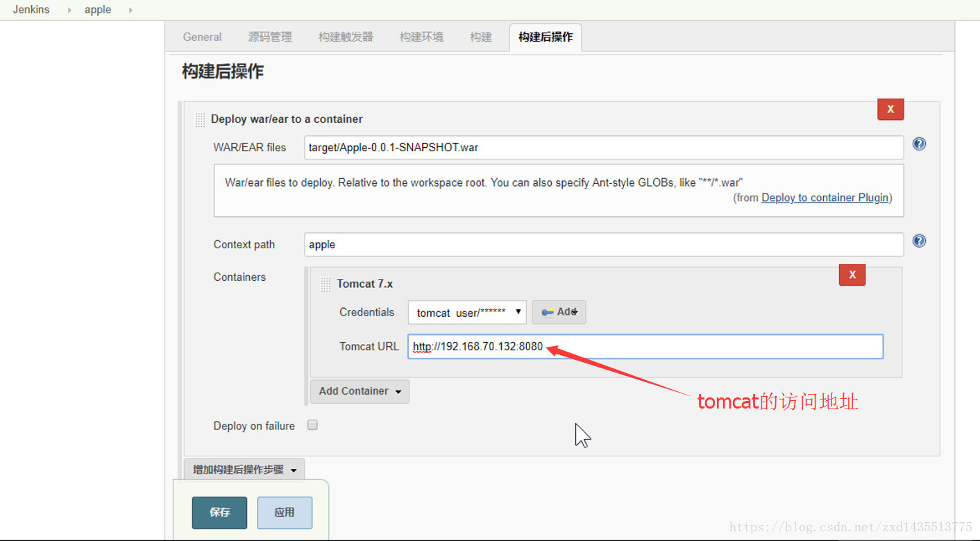
Task: Focus the Tomcat URL input field
Action: pos(645,347)
